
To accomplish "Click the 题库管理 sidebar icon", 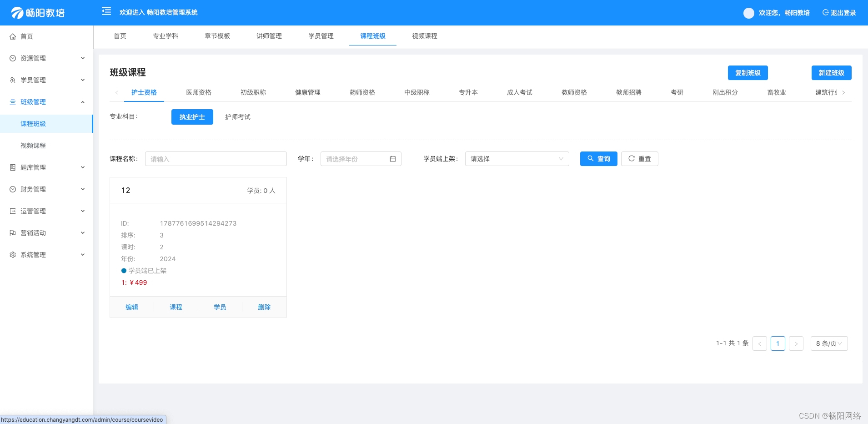I will [13, 167].
